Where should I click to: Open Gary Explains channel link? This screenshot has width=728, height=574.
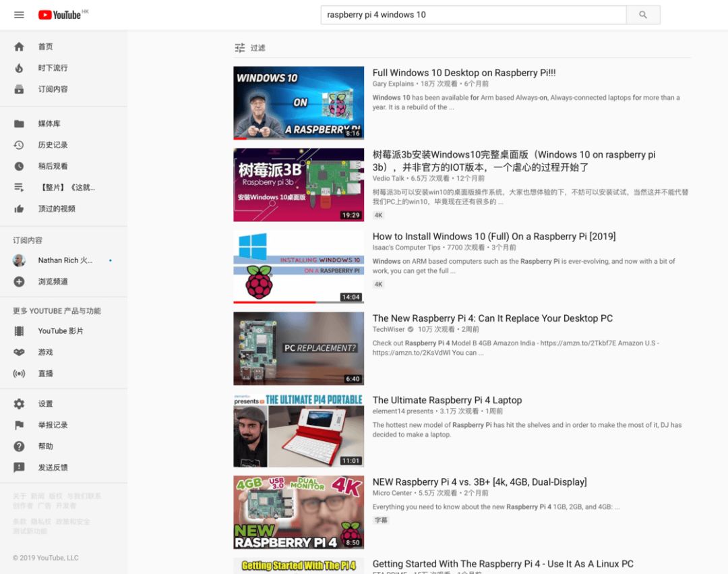click(x=393, y=84)
